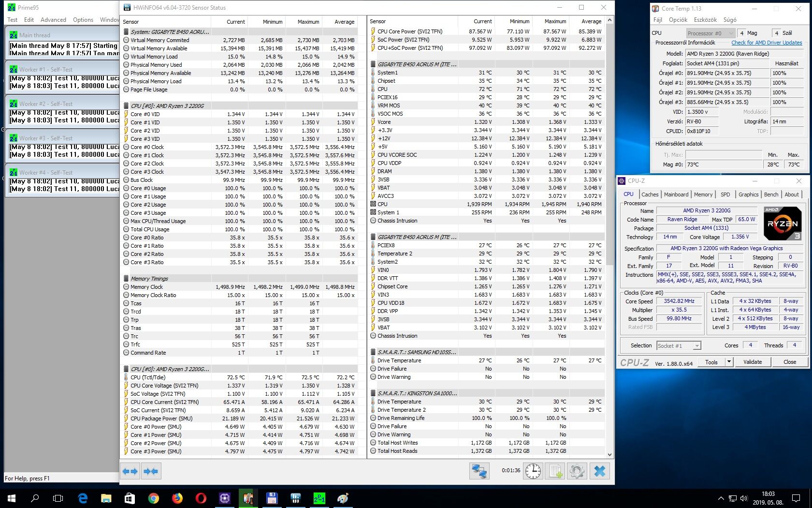Open notification action center icon

pyautogui.click(x=796, y=498)
